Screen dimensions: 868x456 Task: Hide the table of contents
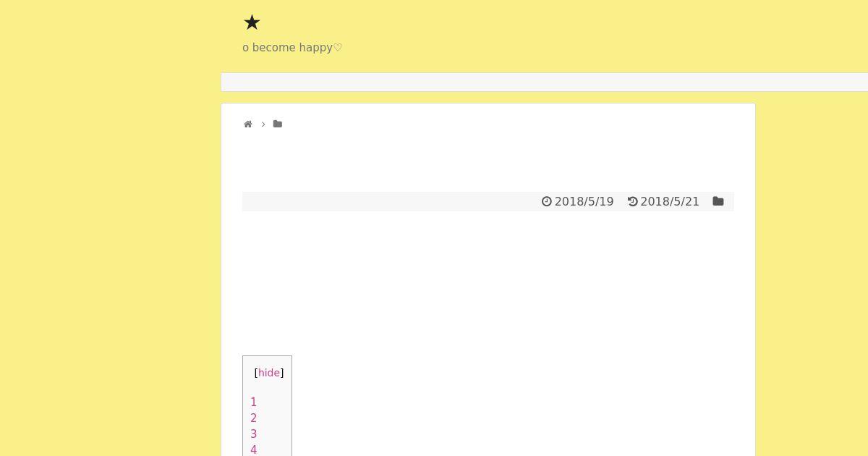tap(269, 373)
